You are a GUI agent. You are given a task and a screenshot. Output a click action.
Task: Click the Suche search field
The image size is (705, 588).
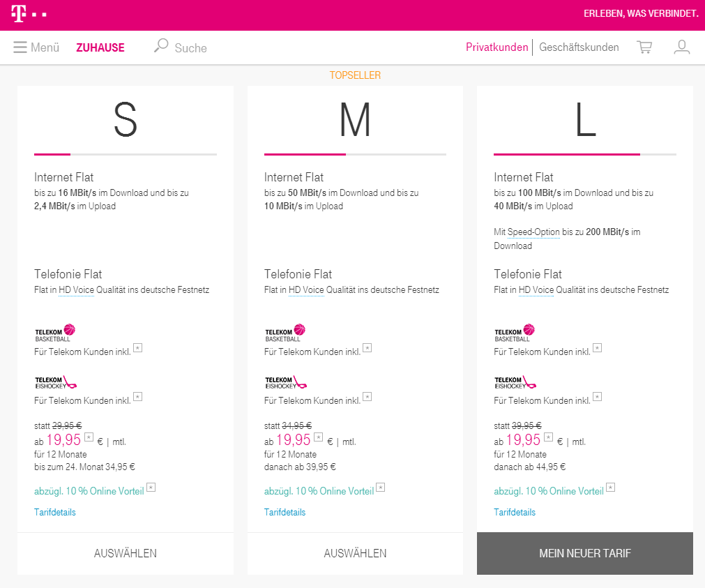190,48
